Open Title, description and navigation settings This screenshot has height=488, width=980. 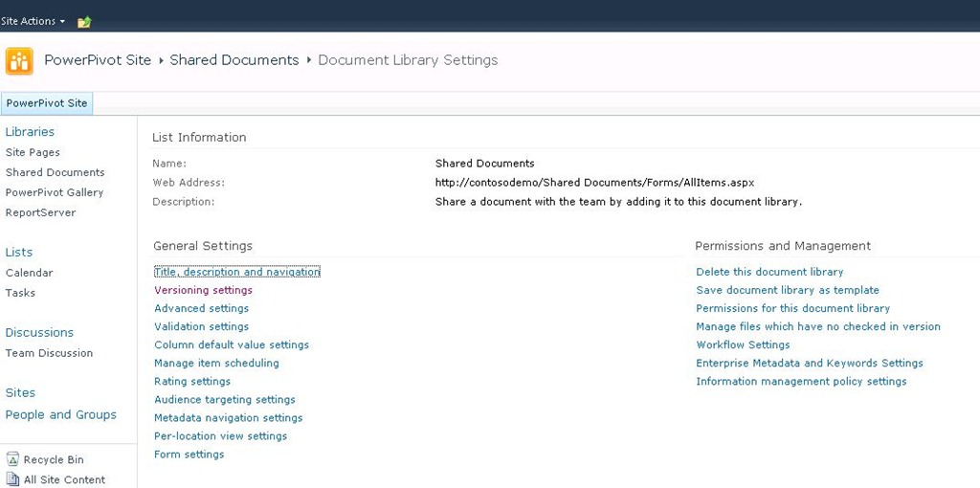click(237, 272)
